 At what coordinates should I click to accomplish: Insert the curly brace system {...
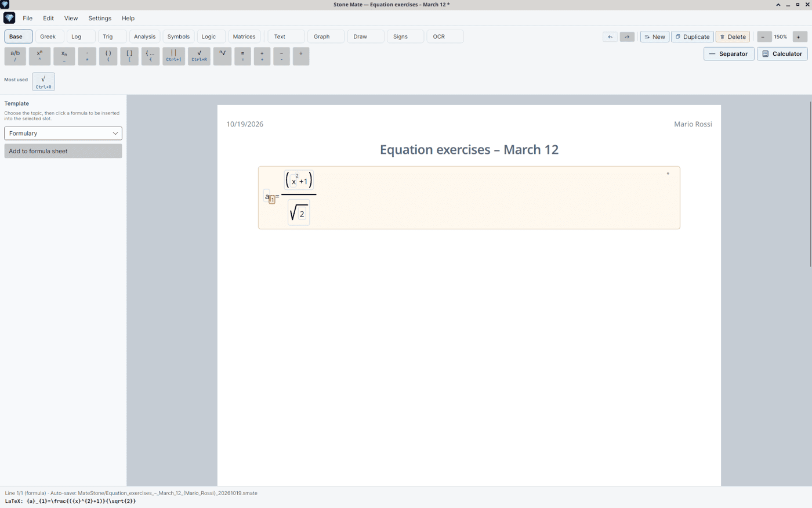point(150,56)
